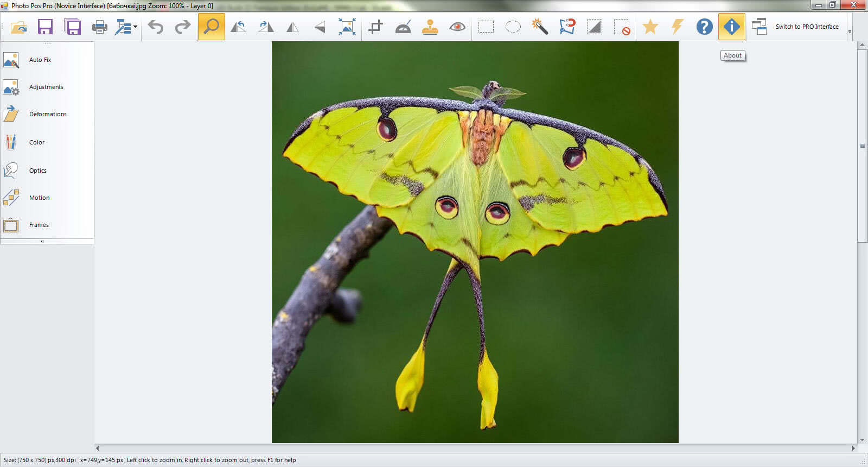Select the Red Eye removal tool
Viewport: 868px width, 467px height.
(457, 27)
